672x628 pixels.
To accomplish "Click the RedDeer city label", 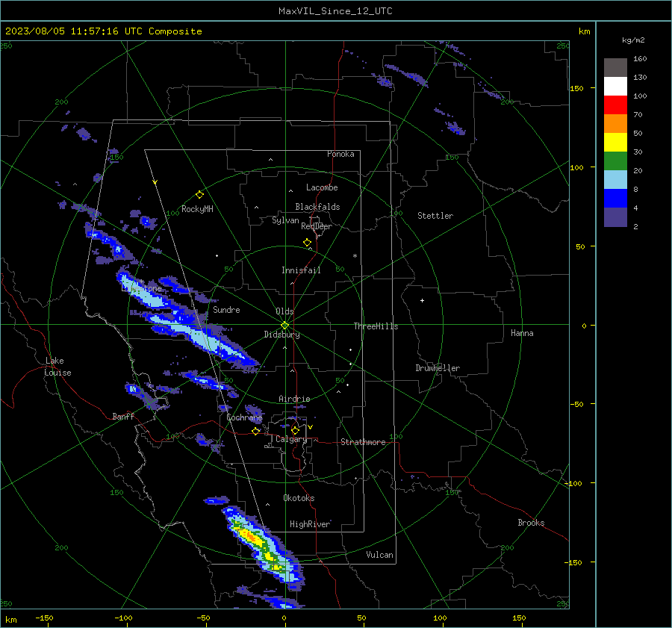I will (x=317, y=226).
